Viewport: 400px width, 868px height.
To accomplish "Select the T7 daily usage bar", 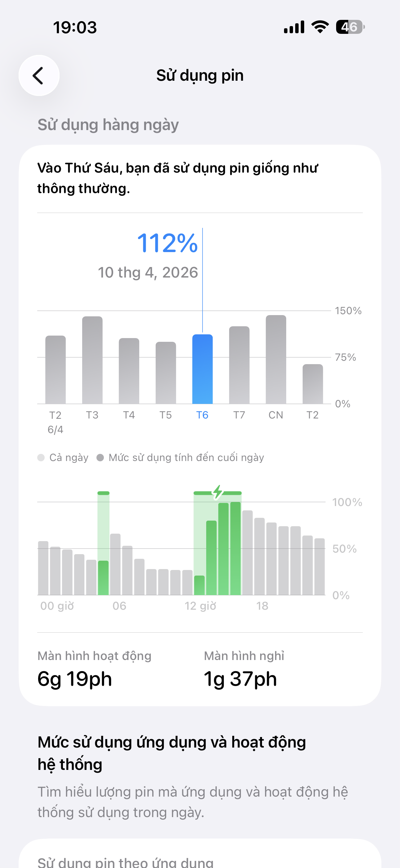I will (239, 365).
